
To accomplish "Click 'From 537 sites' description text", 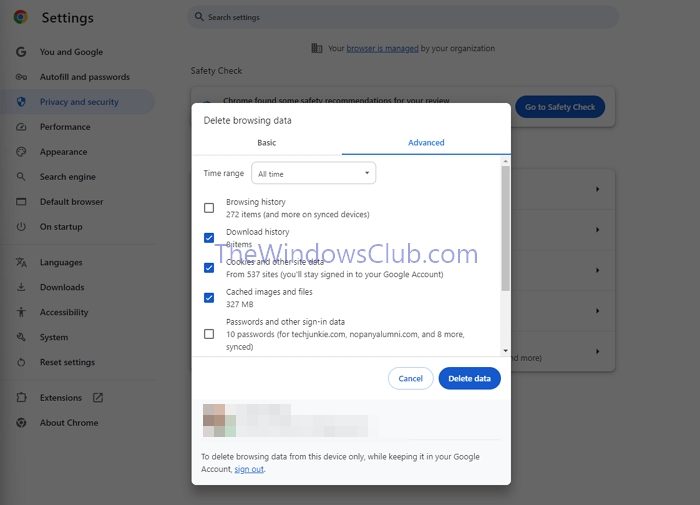I will pos(334,274).
